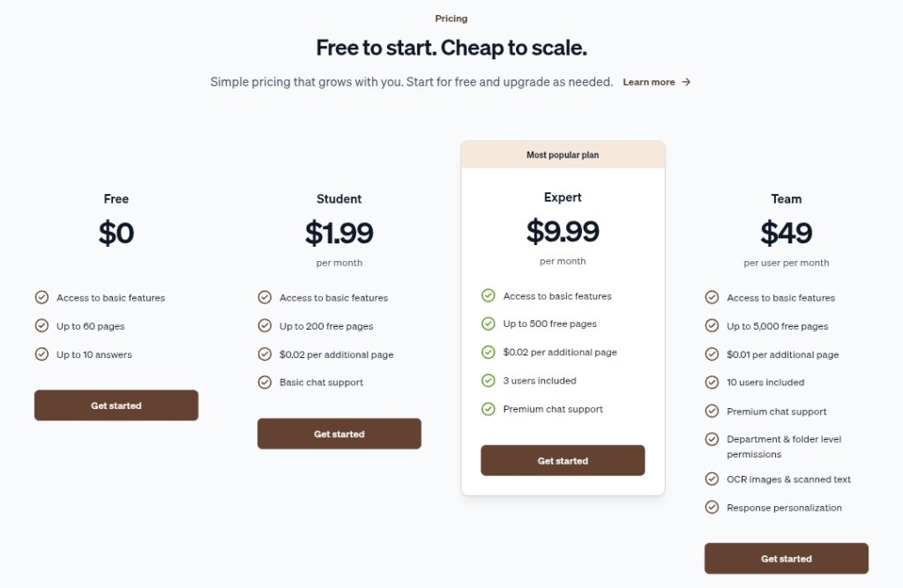The image size is (903, 588).
Task: Click the checkmark beside '3 users included'
Action: pos(489,381)
